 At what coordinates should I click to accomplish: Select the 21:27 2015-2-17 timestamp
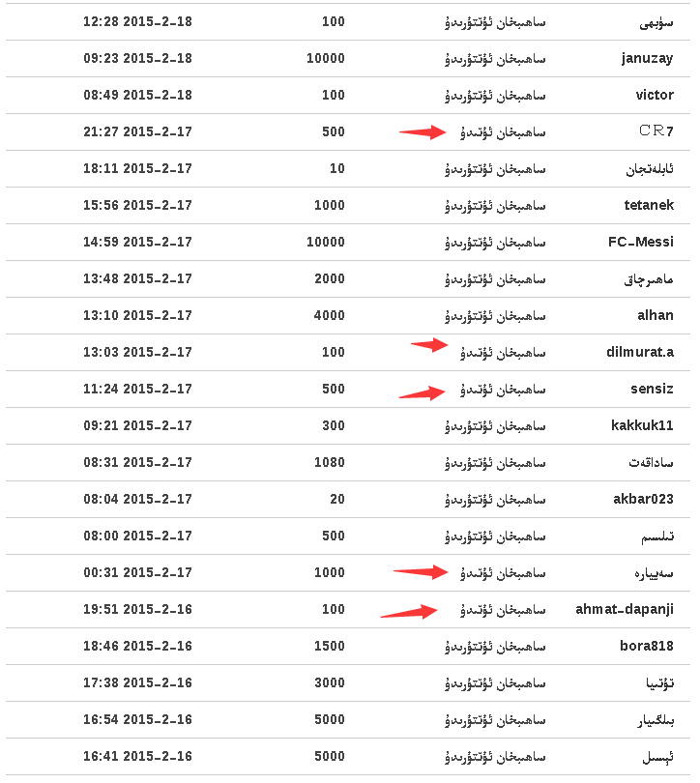(x=138, y=131)
